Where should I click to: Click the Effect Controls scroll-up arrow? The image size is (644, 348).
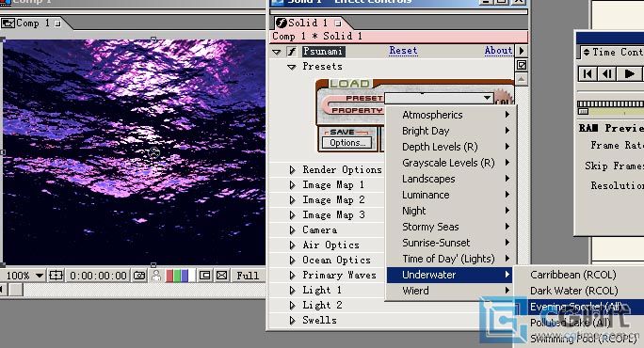(x=521, y=79)
